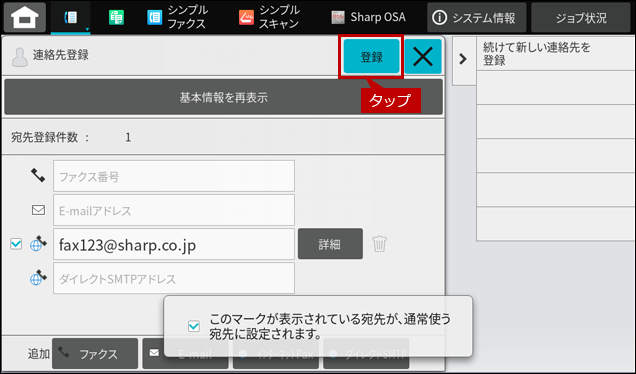Click 基本情報を再表示 bar
Image resolution: width=636 pixels, height=374 pixels.
223,97
